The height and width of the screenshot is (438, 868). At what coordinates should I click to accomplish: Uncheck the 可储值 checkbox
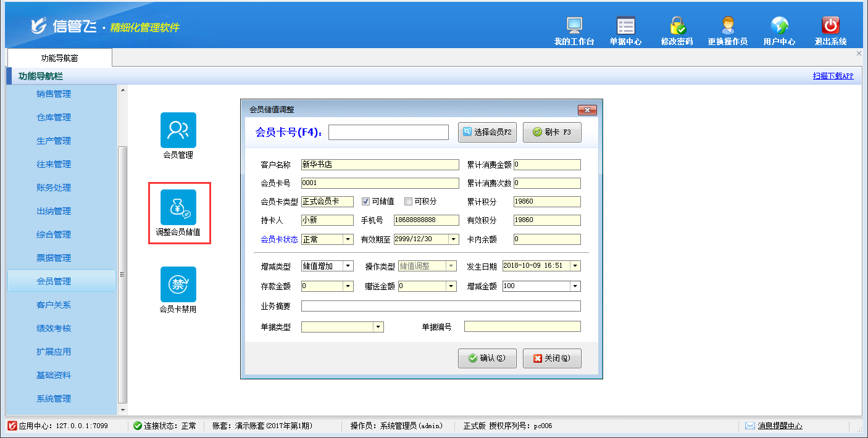click(x=366, y=201)
